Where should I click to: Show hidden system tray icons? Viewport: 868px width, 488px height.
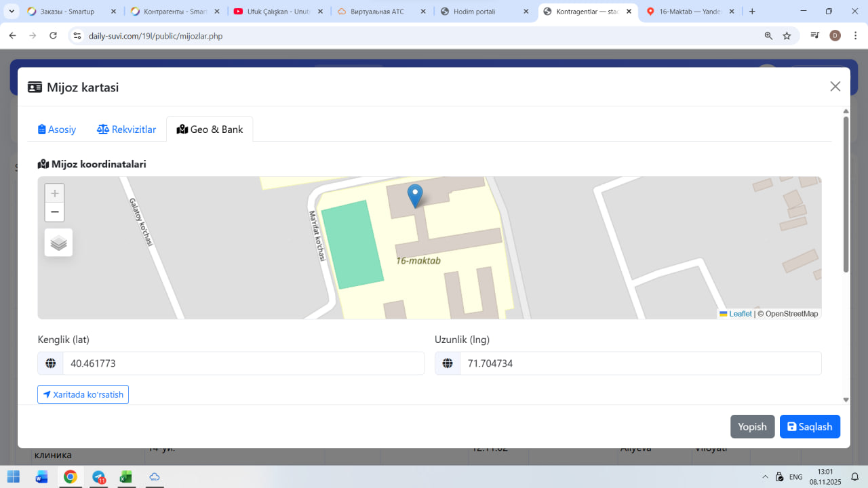pyautogui.click(x=766, y=477)
